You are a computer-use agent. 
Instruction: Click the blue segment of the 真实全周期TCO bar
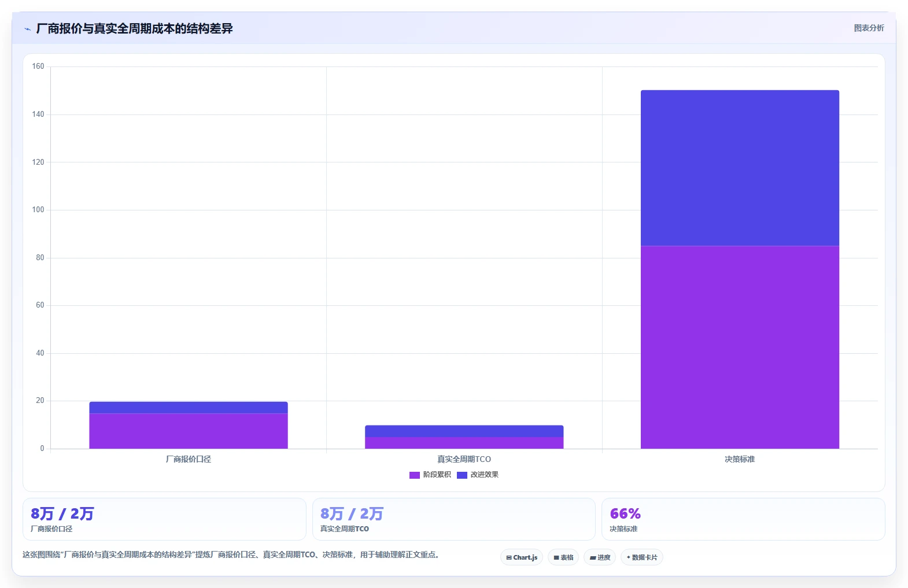click(464, 431)
